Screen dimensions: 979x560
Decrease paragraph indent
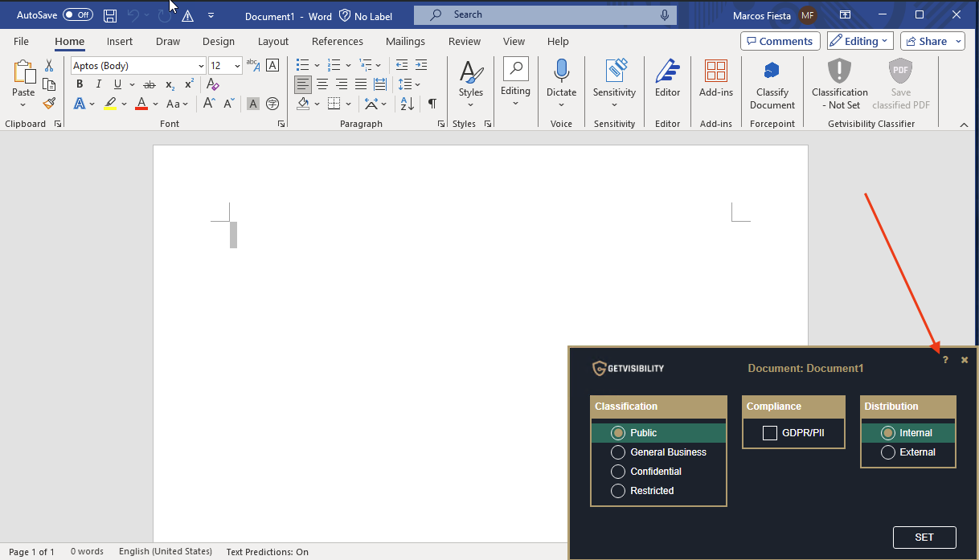click(x=402, y=65)
